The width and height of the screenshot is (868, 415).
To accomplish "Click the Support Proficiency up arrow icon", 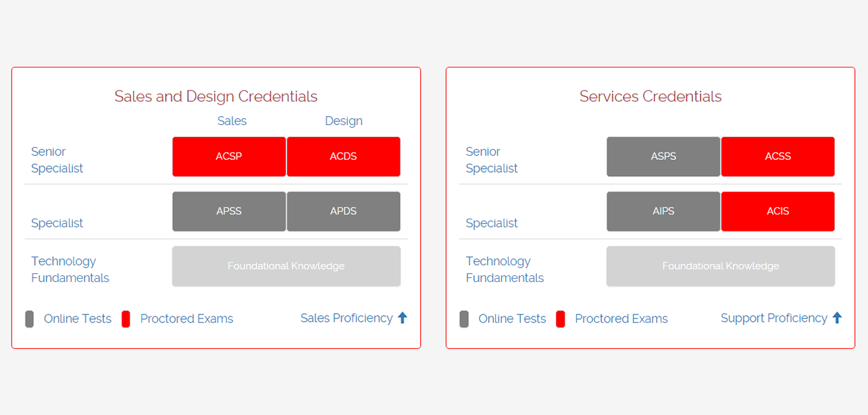I will pyautogui.click(x=837, y=318).
